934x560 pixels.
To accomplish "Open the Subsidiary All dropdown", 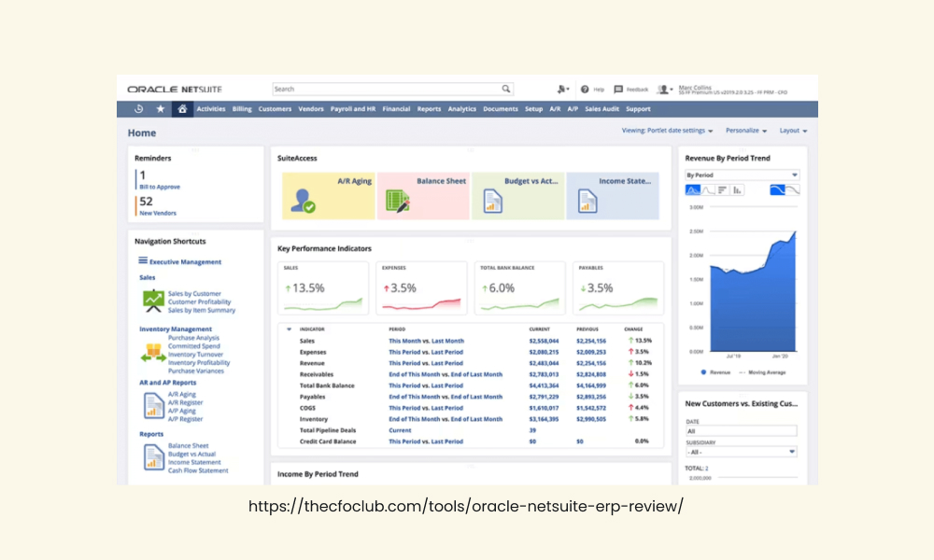I will pyautogui.click(x=741, y=452).
